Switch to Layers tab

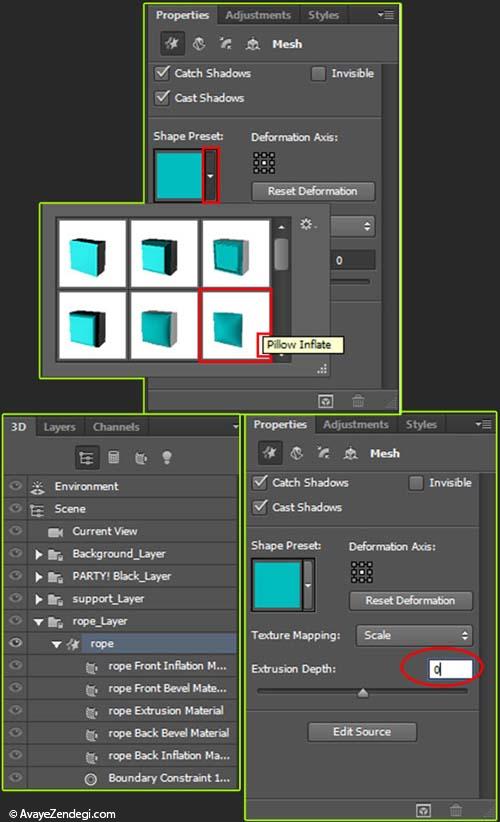[60, 427]
